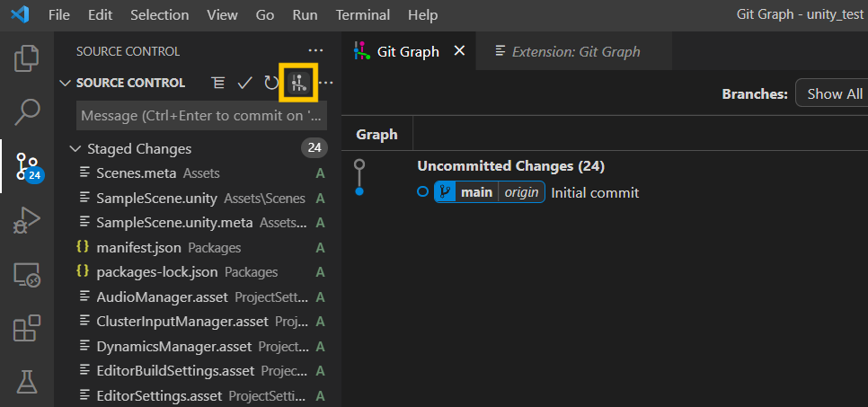Close the Git Graph tab

[459, 51]
